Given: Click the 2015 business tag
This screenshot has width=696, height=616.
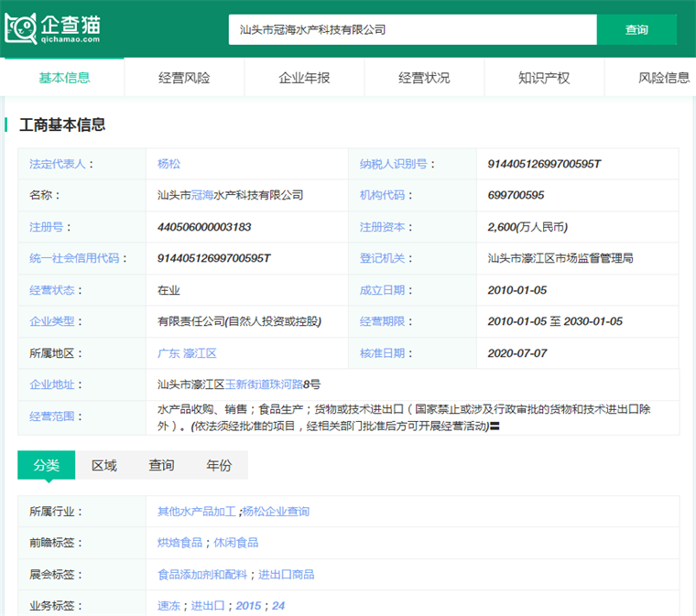Looking at the screenshot, I should tap(248, 606).
